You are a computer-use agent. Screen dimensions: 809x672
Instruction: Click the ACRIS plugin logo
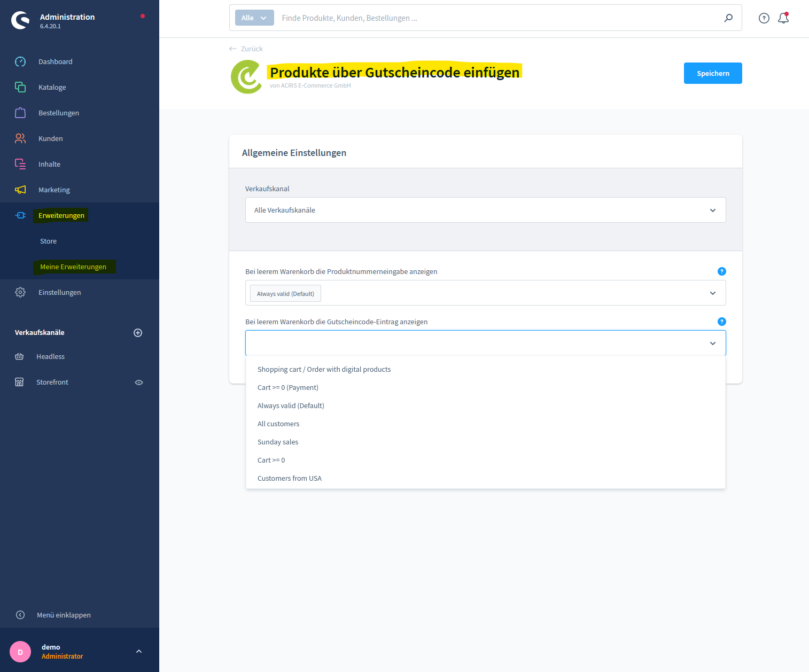[246, 77]
